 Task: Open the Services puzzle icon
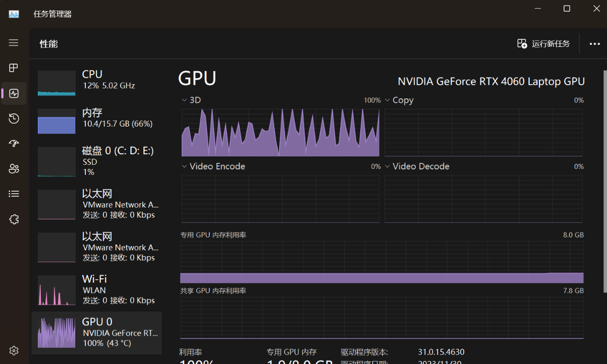coord(14,219)
